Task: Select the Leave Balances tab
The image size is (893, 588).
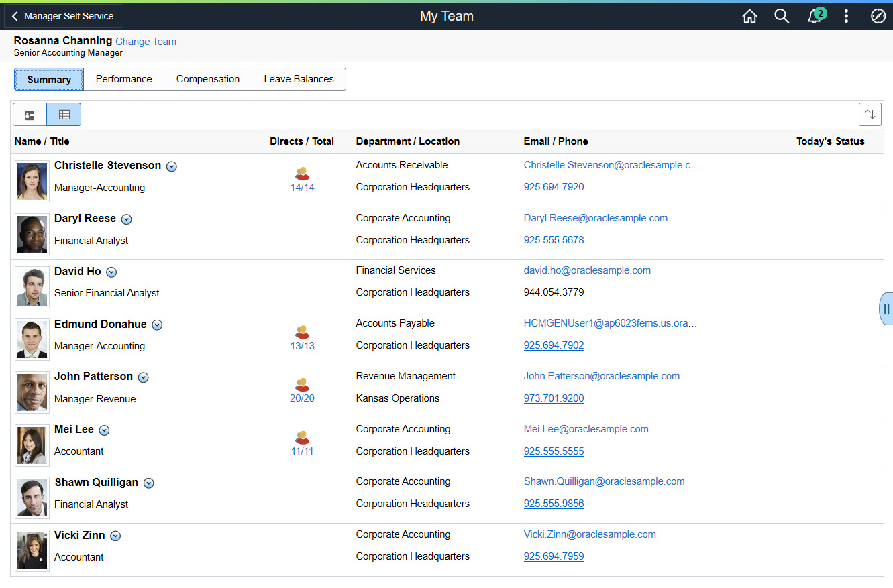Action: (299, 79)
